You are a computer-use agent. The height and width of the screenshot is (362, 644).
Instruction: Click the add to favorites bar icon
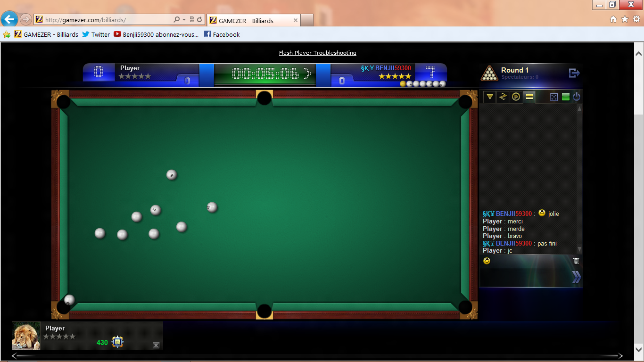click(x=7, y=34)
